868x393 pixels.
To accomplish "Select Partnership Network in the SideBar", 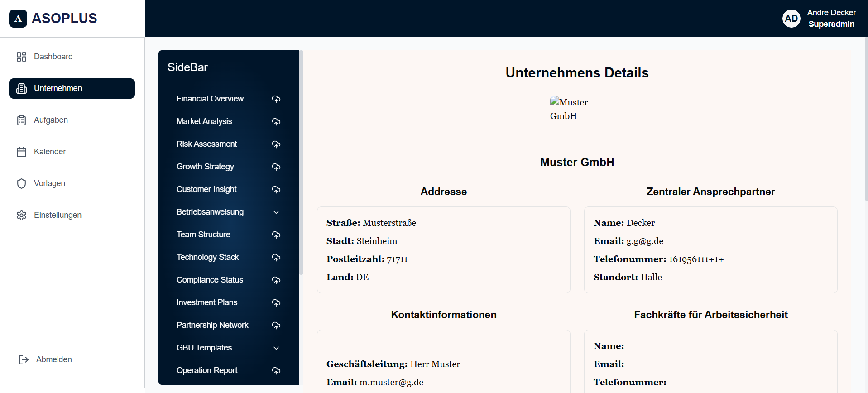I will 212,325.
